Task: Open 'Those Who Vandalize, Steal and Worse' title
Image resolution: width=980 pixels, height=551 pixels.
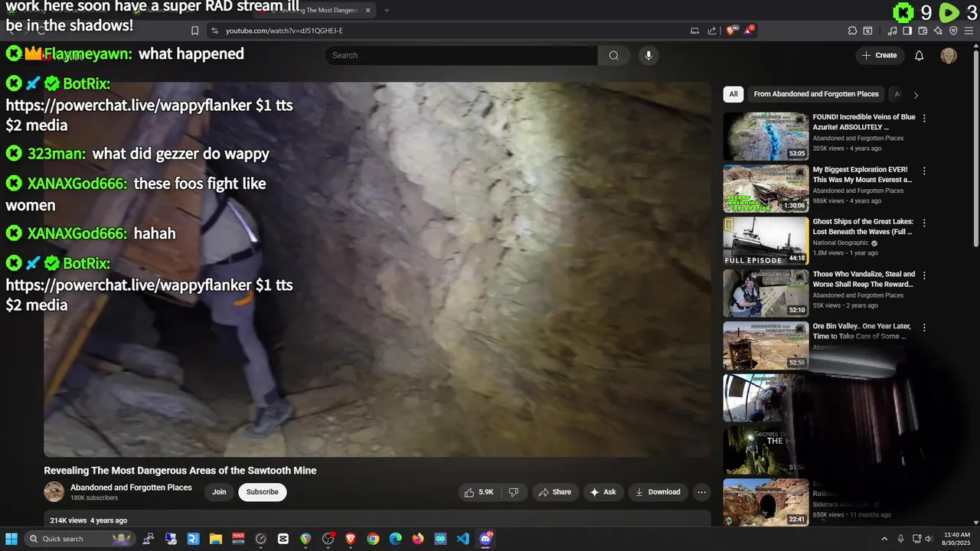Action: coord(864,279)
